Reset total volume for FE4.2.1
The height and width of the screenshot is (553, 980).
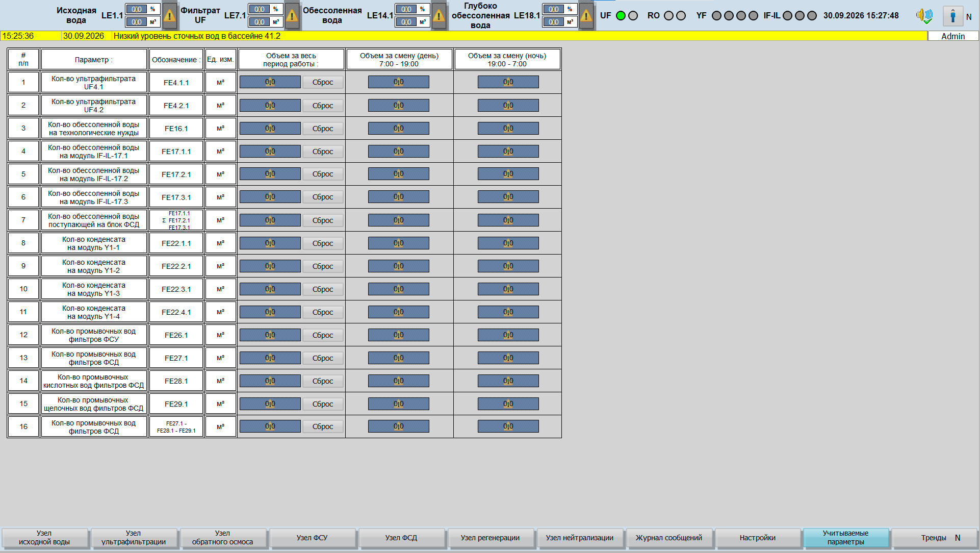(323, 106)
